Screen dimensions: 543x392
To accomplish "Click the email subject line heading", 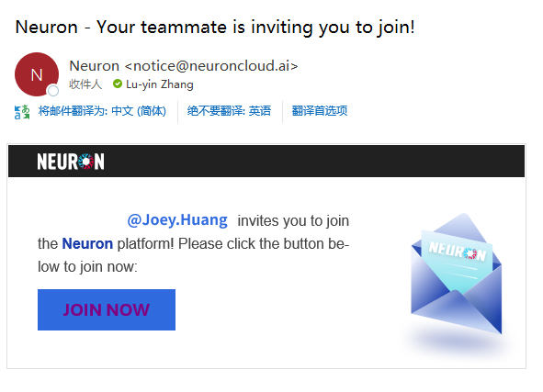I will [215, 28].
